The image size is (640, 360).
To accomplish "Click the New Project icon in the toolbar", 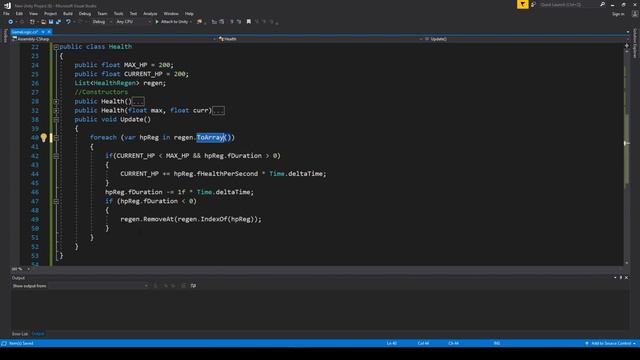I will coord(32,22).
